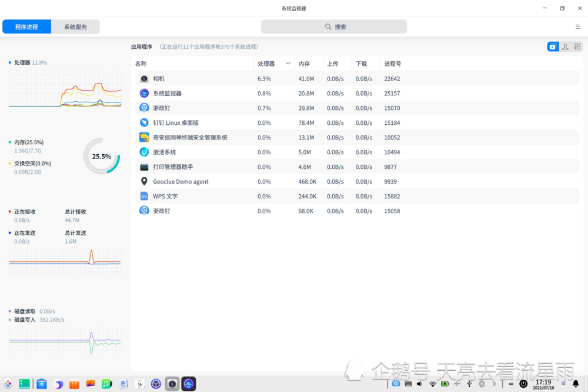The width and height of the screenshot is (588, 392).
Task: Click the 系统监视器 process name
Action: (x=167, y=93)
